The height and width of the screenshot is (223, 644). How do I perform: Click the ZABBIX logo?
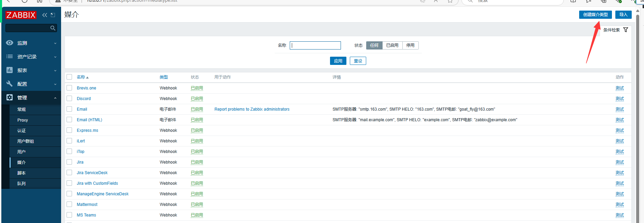point(21,15)
